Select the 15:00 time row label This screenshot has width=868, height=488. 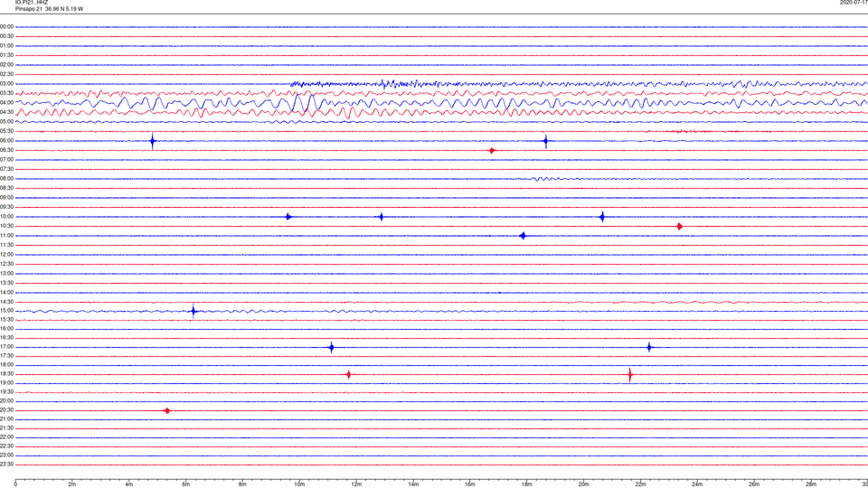(x=6, y=311)
